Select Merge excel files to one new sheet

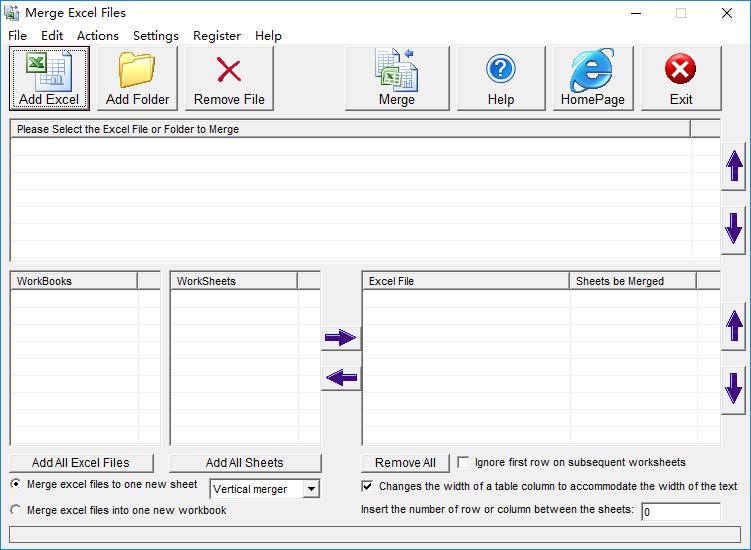coord(16,484)
